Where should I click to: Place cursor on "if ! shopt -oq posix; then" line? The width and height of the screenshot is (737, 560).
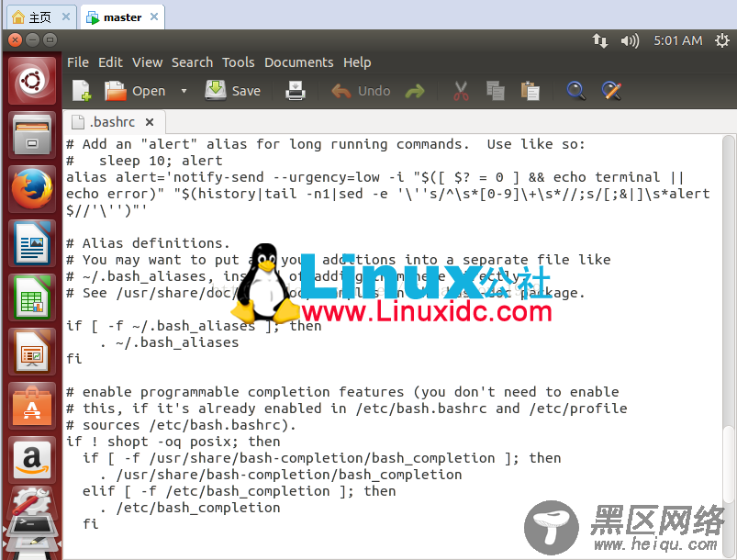(x=173, y=442)
